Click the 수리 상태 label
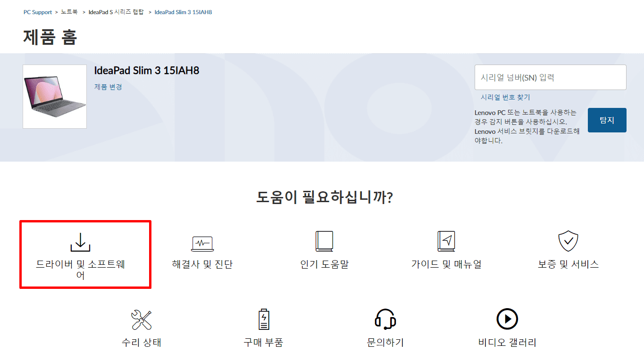This screenshot has height=352, width=644. point(142,343)
